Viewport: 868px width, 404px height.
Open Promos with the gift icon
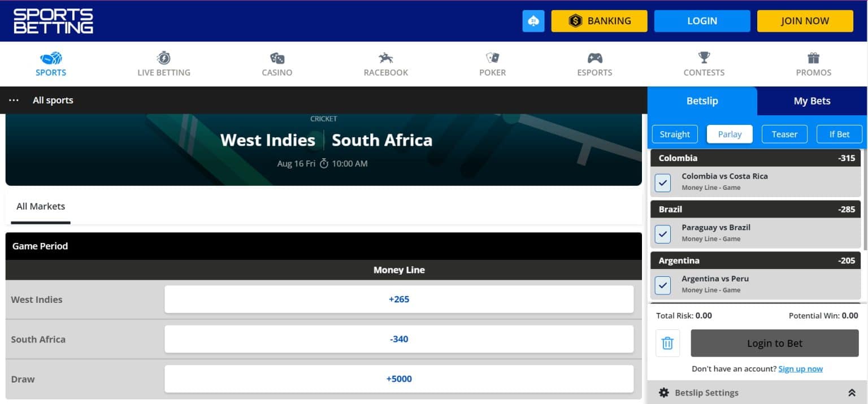tap(813, 58)
